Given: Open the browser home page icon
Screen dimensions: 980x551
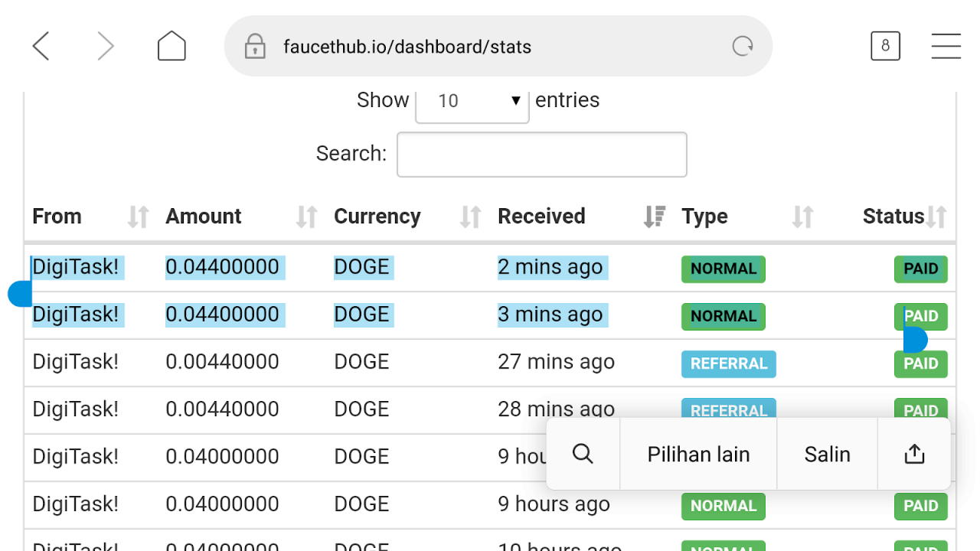Looking at the screenshot, I should tap(171, 47).
